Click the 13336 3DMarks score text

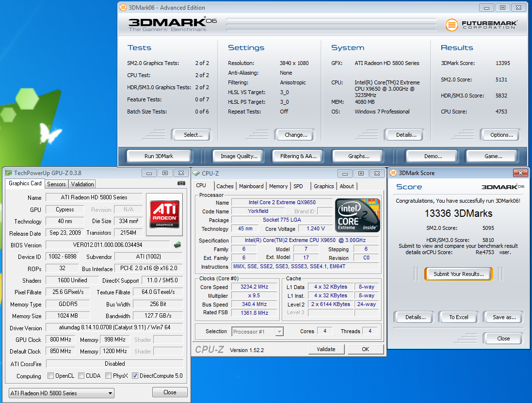(458, 213)
